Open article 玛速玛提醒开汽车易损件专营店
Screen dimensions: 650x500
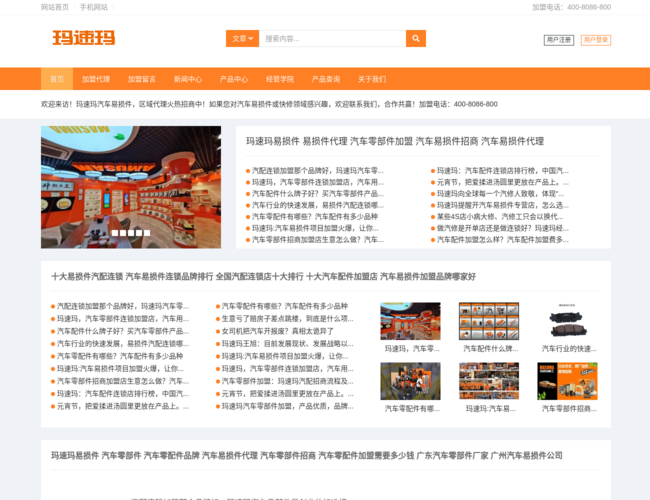503,205
